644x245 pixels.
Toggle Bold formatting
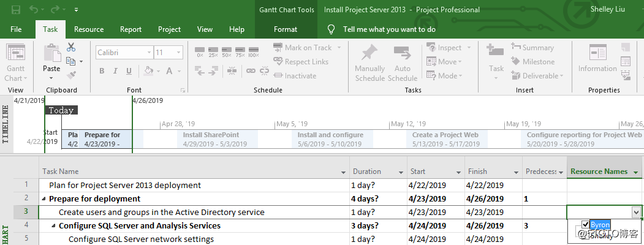102,71
